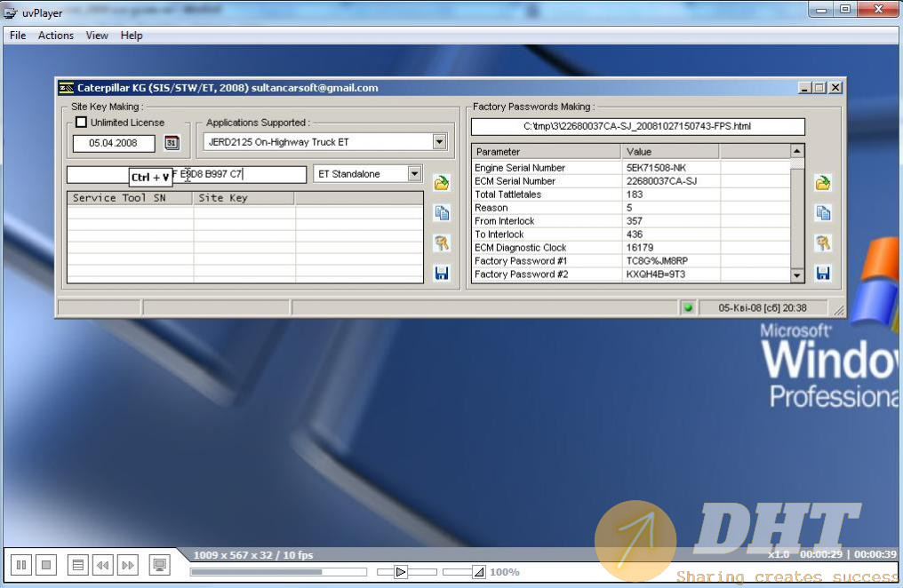Close the Caterpillar KG window
Image resolution: width=903 pixels, height=588 pixels.
835,87
